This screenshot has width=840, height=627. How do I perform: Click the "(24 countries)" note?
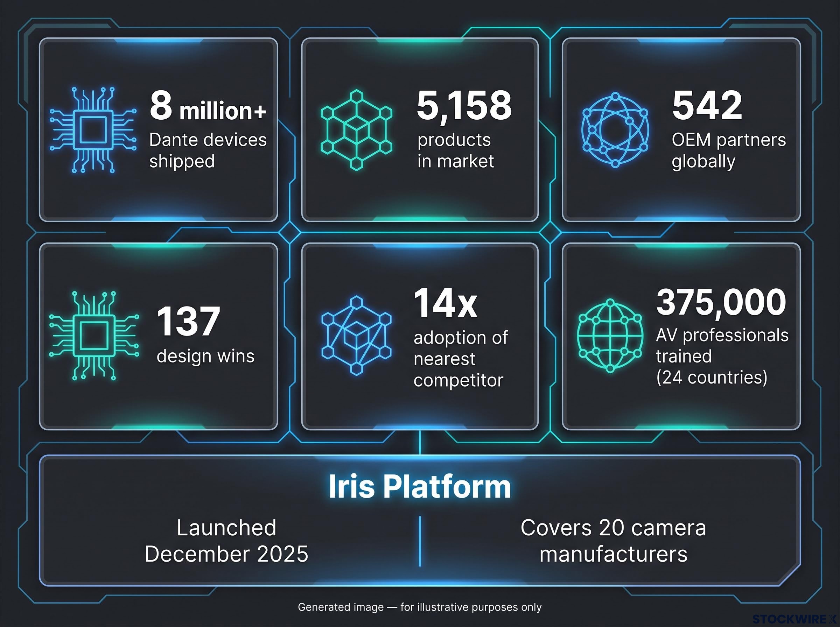712,377
